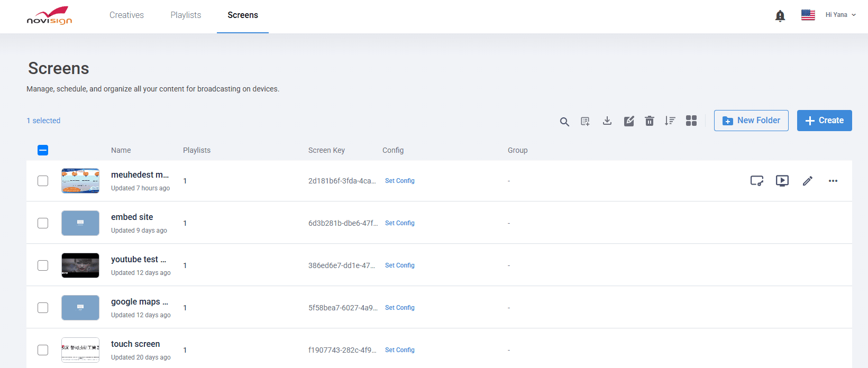Edit meuhedest screen using pencil icon
This screenshot has height=368, width=868.
pos(808,181)
